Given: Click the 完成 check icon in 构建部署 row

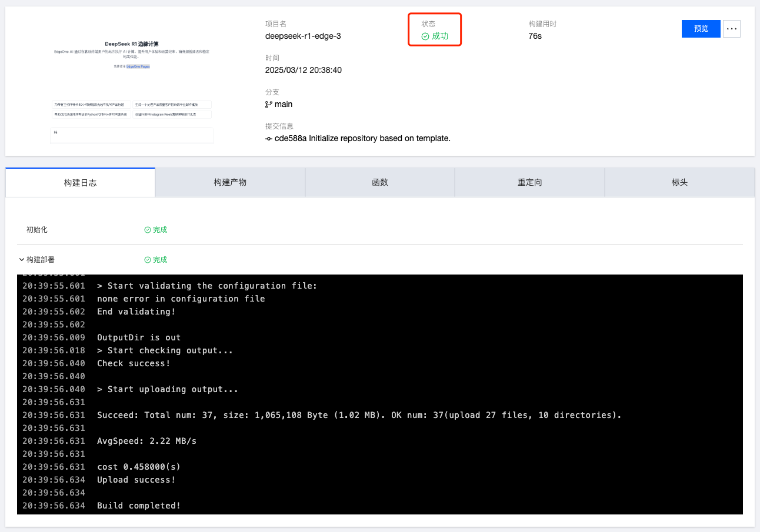Looking at the screenshot, I should pyautogui.click(x=148, y=260).
